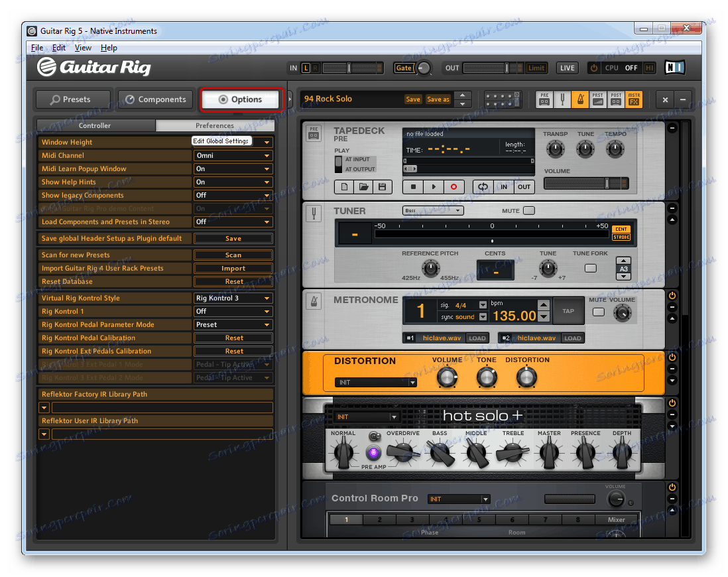Viewport: 728px width, 577px height.
Task: Open Load Components and Presets in Stereo dropdown
Action: [233, 222]
